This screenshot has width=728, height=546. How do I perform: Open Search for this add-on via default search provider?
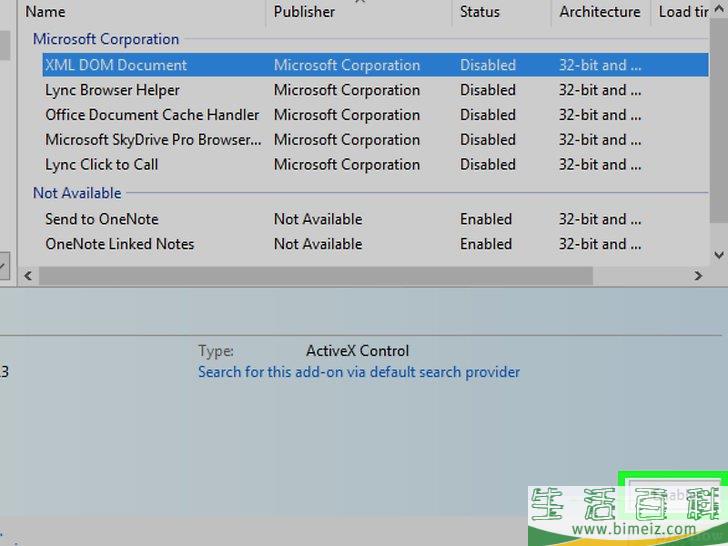click(359, 372)
